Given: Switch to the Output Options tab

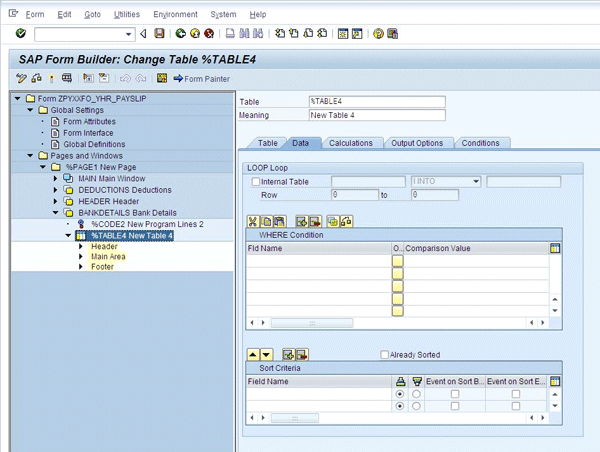Looking at the screenshot, I should point(417,143).
